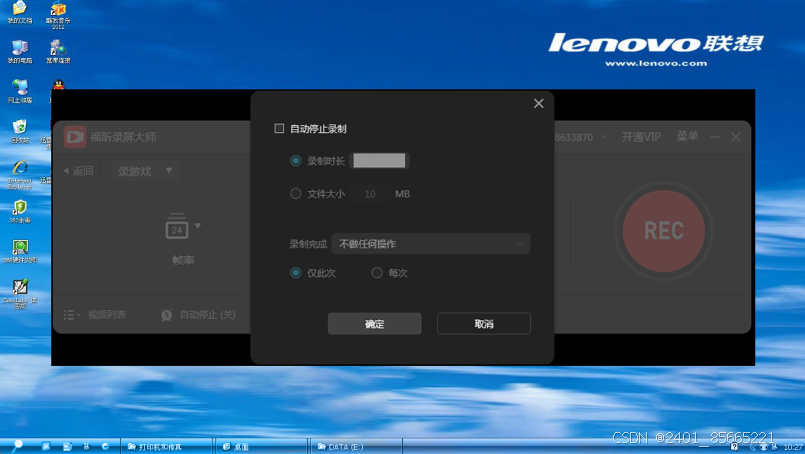The image size is (805, 454).
Task: Confirm settings with the 确定 button
Action: 375,324
